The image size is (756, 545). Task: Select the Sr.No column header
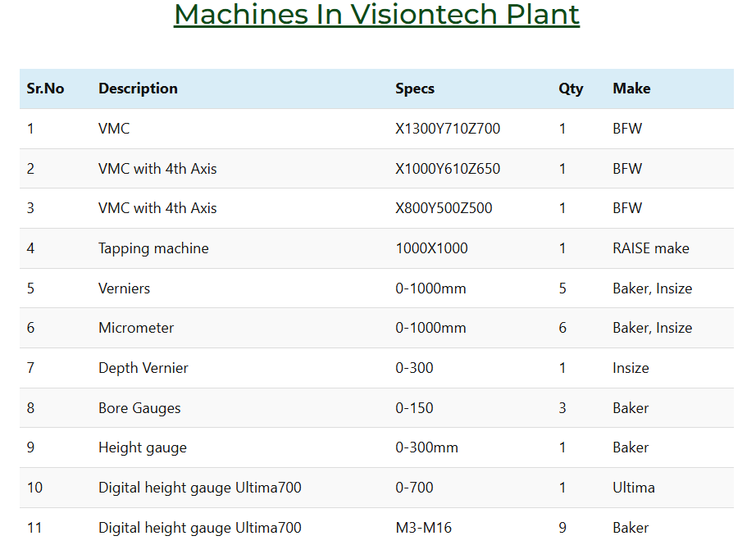click(45, 89)
